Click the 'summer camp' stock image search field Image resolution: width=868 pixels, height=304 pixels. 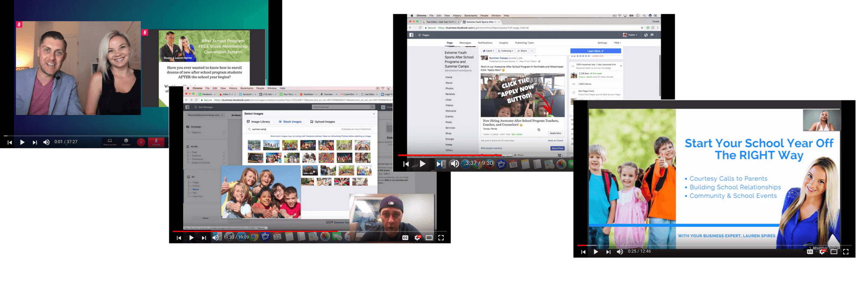click(310, 129)
